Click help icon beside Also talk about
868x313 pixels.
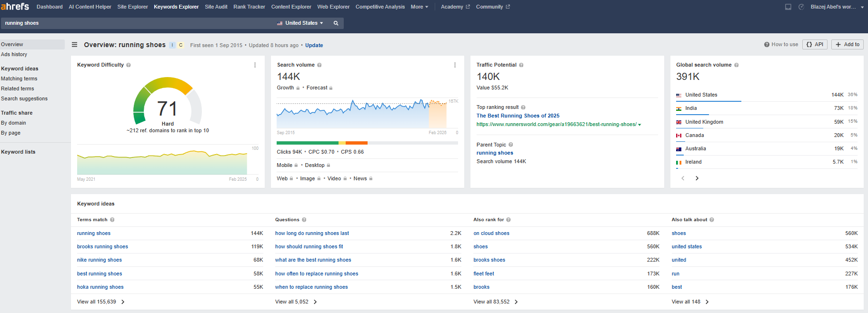coord(712,220)
